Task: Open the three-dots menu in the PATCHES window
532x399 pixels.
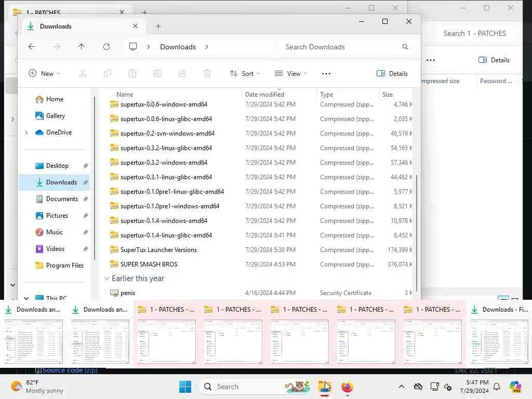Action: click(x=431, y=60)
